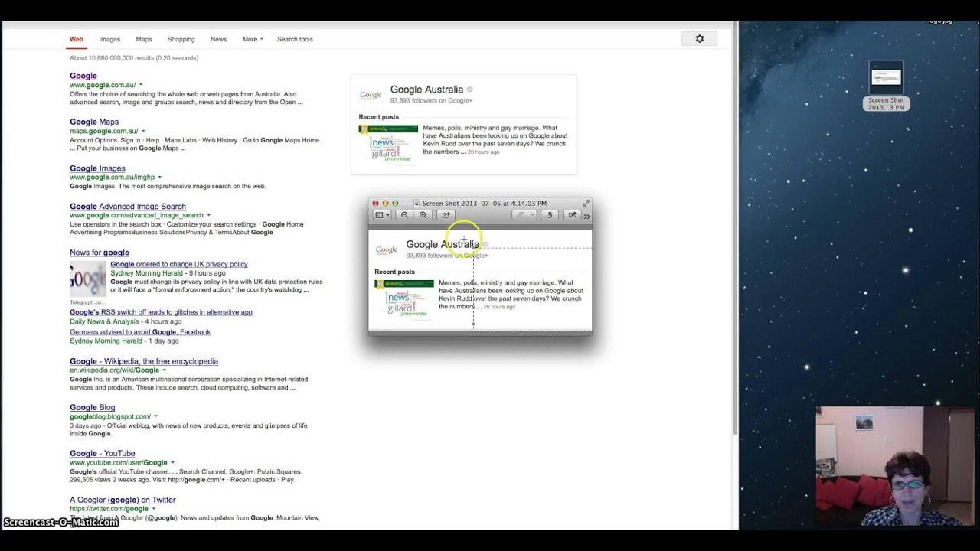Image resolution: width=980 pixels, height=551 pixels.
Task: Switch to the Maps search tab
Action: [x=144, y=39]
